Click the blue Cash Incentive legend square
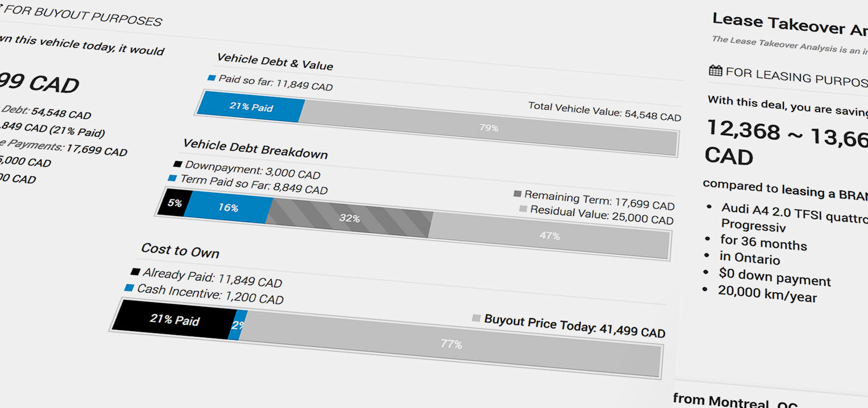The width and height of the screenshot is (868, 408). coord(129,288)
